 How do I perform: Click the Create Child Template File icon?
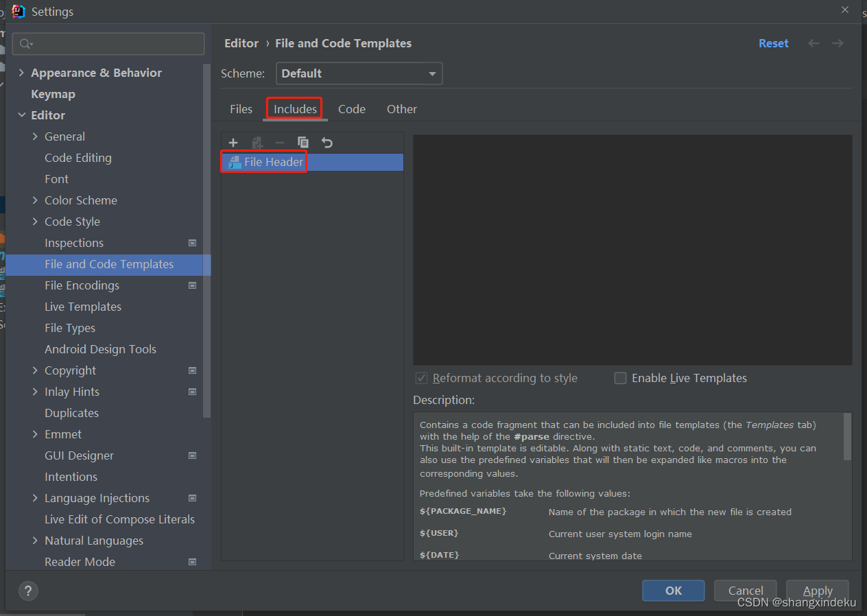pyautogui.click(x=257, y=143)
